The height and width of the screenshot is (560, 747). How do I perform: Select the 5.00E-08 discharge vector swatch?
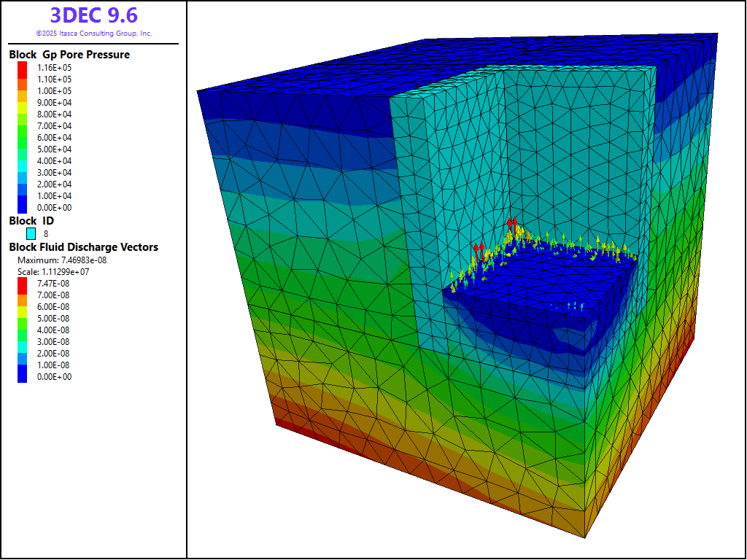coord(23,319)
